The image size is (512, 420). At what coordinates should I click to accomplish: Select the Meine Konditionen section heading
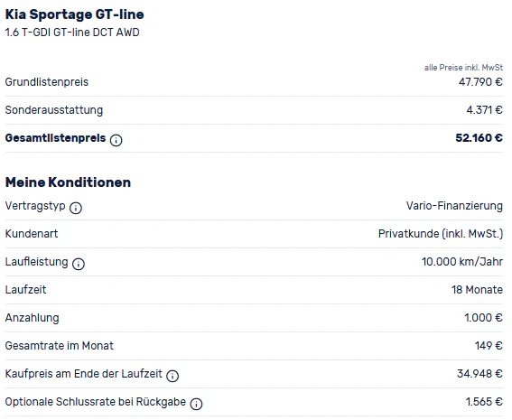click(x=68, y=182)
